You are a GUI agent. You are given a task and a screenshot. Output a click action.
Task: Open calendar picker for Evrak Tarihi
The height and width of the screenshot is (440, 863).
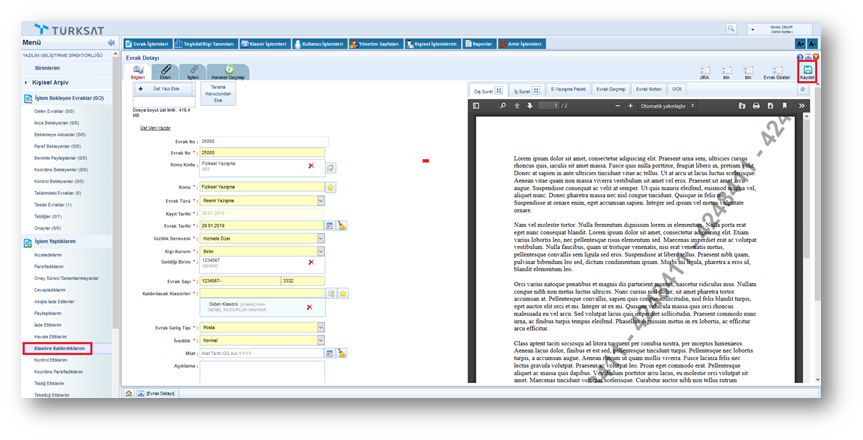pyautogui.click(x=330, y=226)
